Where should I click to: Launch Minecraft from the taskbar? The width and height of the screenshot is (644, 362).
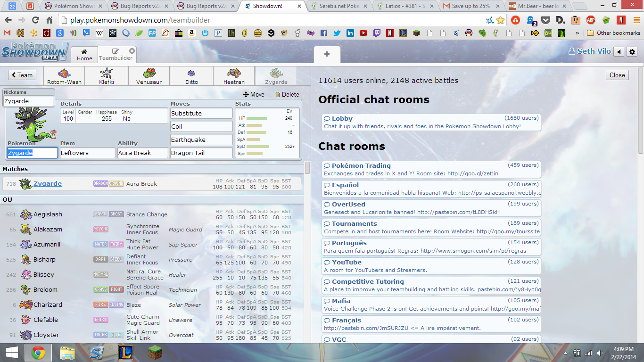coord(155,353)
